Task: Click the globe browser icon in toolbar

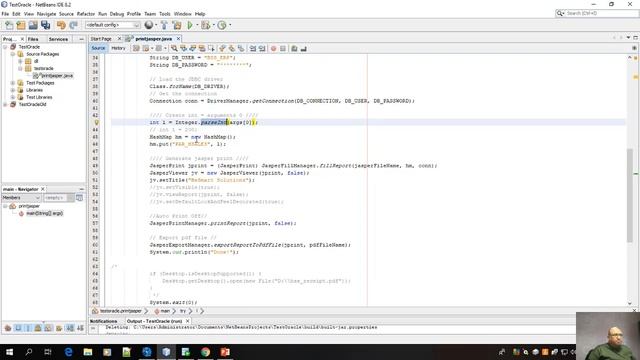Action: coord(149,25)
